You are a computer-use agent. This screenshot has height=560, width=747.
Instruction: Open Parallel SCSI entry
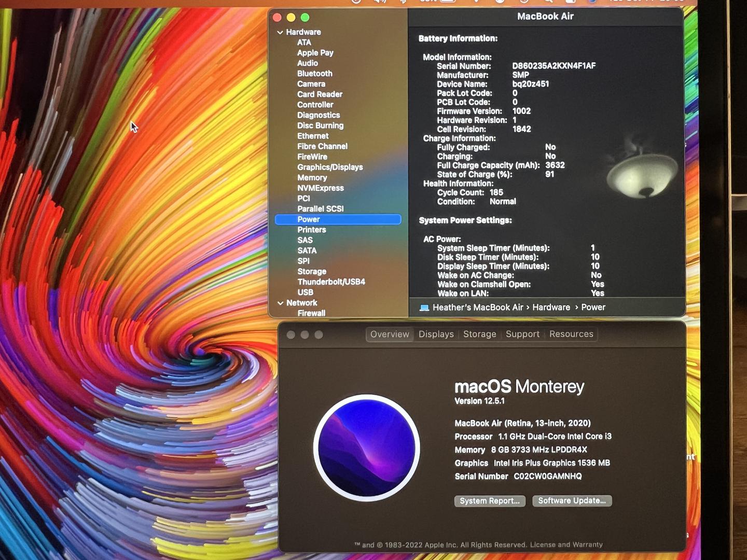pos(320,208)
